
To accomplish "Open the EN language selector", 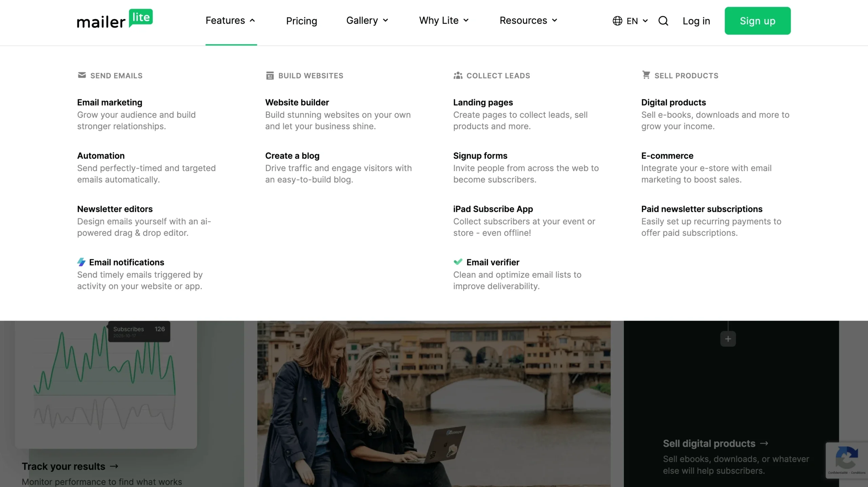I will coord(632,21).
